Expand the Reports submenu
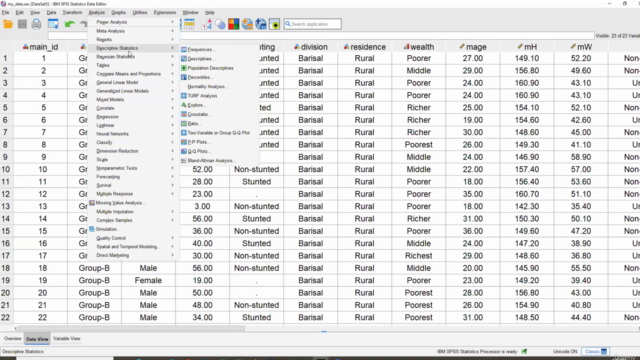 click(133, 40)
